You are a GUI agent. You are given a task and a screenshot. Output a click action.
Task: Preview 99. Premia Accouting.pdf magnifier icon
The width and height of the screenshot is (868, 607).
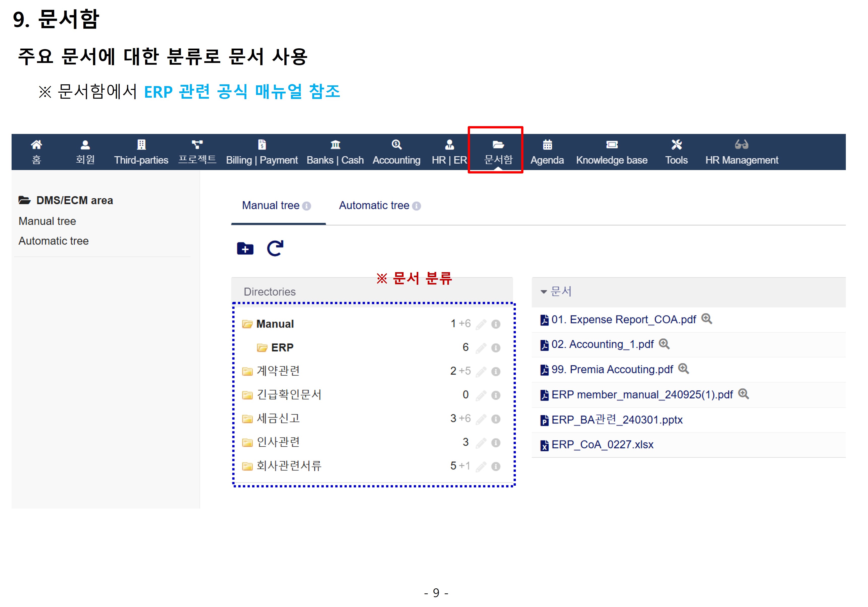coord(684,369)
